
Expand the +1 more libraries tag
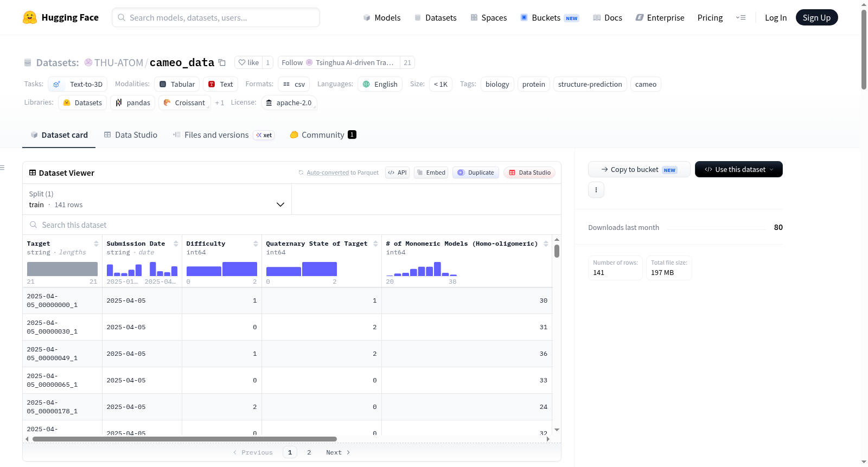pyautogui.click(x=219, y=103)
